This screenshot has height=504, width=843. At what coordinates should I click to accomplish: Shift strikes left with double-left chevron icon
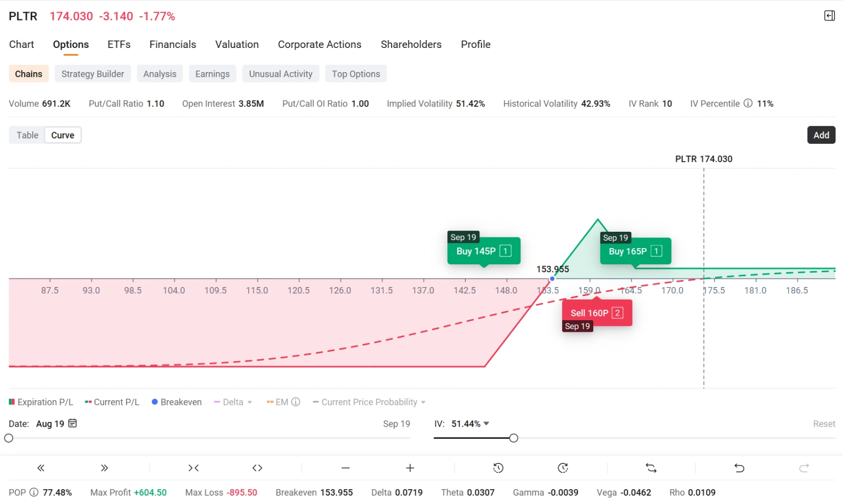41,468
